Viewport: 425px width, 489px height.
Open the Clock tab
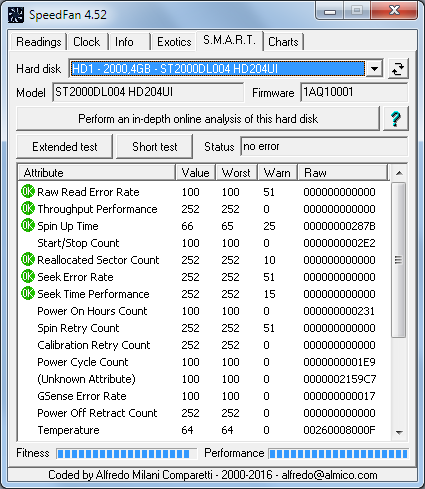pyautogui.click(x=87, y=42)
